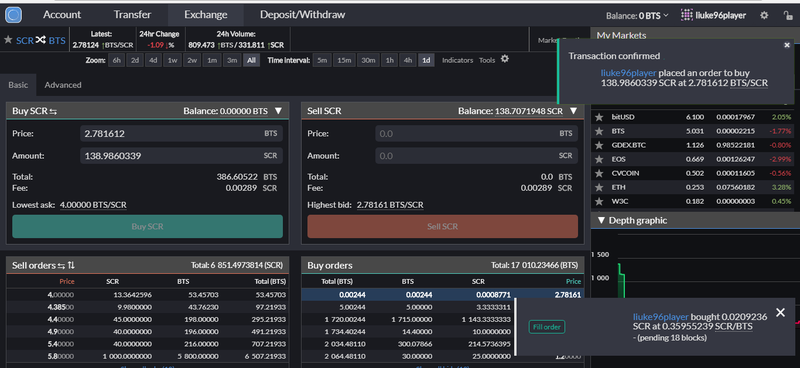Open the Transfer menu item

[132, 15]
